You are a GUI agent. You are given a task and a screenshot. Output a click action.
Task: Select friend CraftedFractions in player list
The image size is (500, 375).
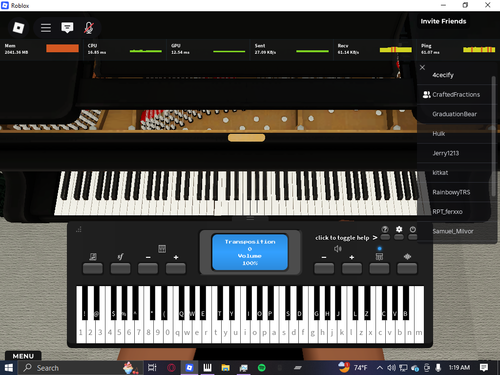tap(455, 95)
